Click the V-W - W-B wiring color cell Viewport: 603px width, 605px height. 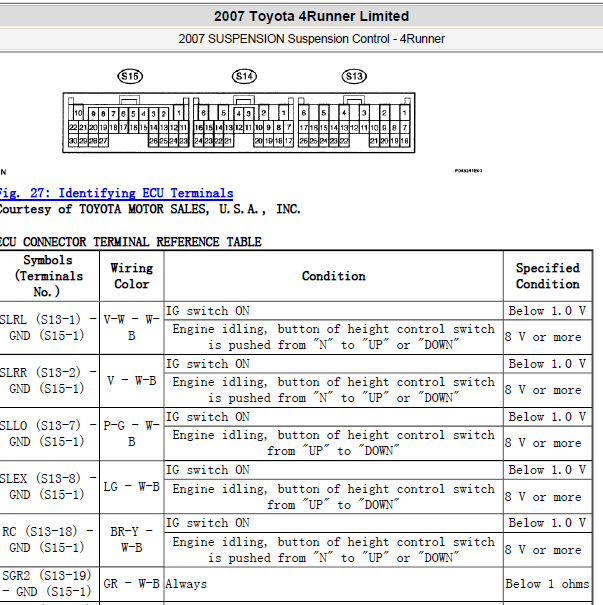132,328
